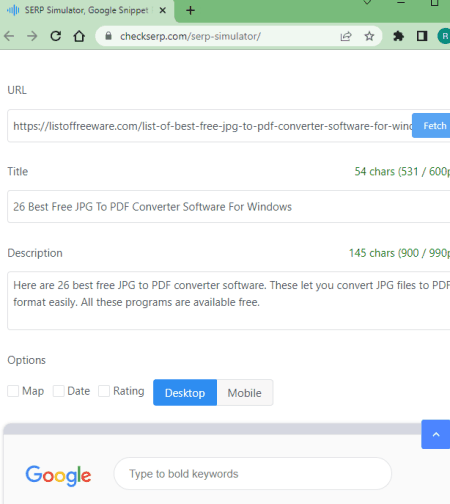Click the 'Type to bold keywords' search box
The height and width of the screenshot is (504, 450).
click(253, 474)
